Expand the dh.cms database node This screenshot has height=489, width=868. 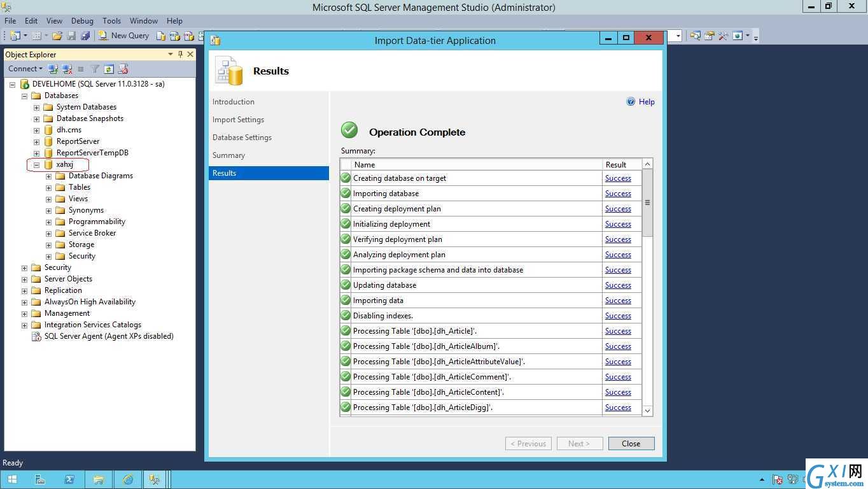click(x=37, y=130)
